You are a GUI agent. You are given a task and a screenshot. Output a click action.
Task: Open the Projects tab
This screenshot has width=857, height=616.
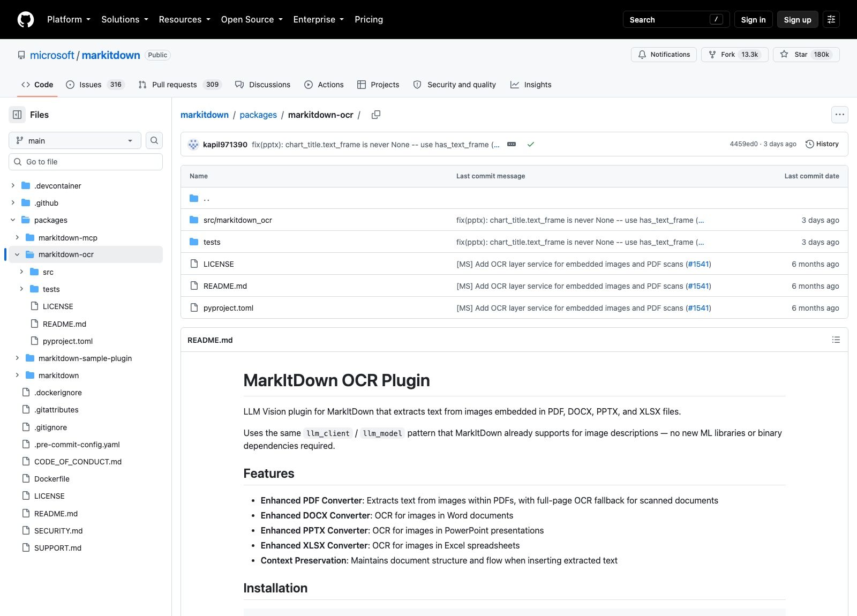tap(378, 85)
